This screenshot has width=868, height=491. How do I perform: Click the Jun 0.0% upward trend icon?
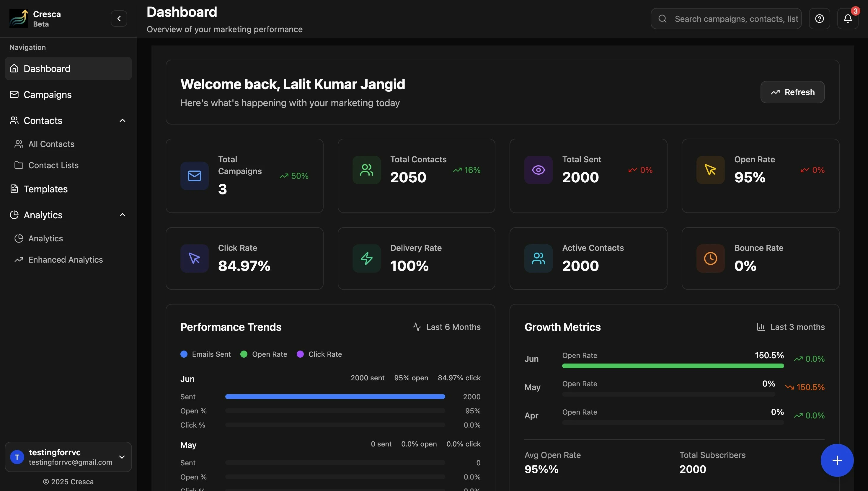pos(798,359)
